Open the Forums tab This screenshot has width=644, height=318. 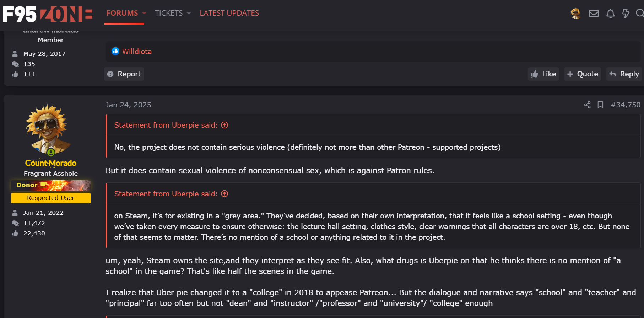tap(122, 13)
